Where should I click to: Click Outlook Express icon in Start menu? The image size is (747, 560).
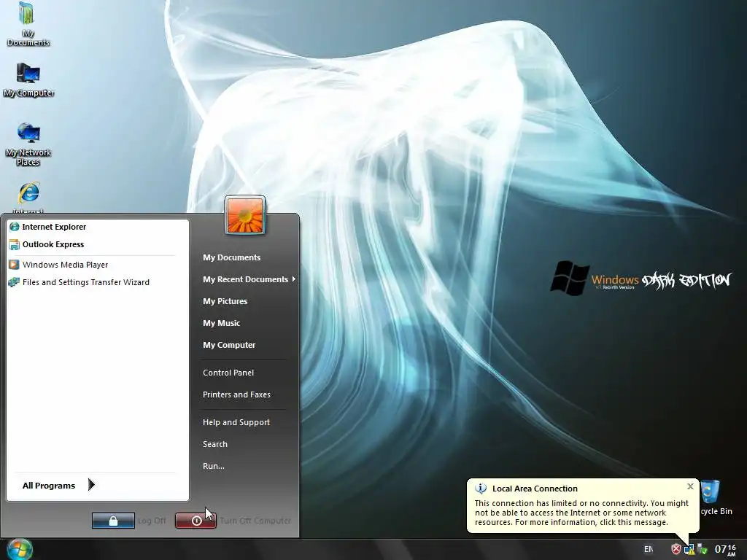[x=15, y=244]
